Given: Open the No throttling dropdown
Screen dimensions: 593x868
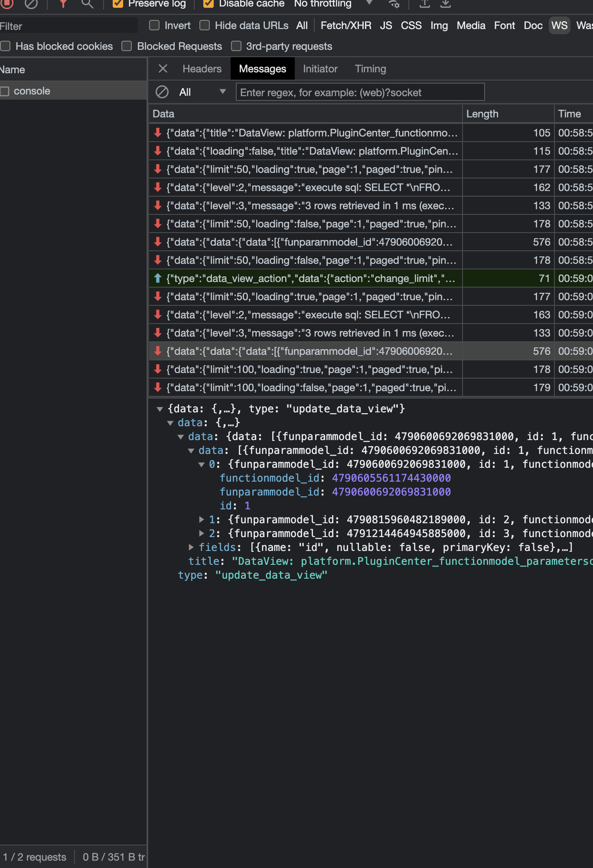Looking at the screenshot, I should click(333, 3).
